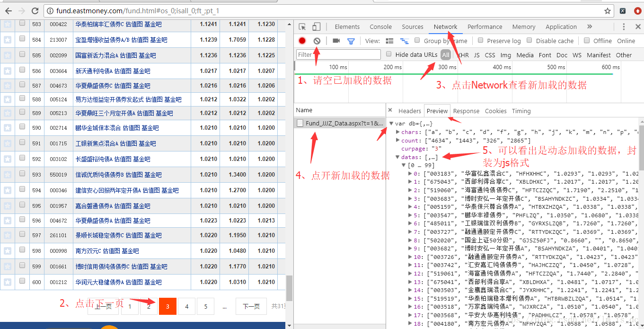
Task: Open the Response tab of the request
Action: (x=466, y=111)
